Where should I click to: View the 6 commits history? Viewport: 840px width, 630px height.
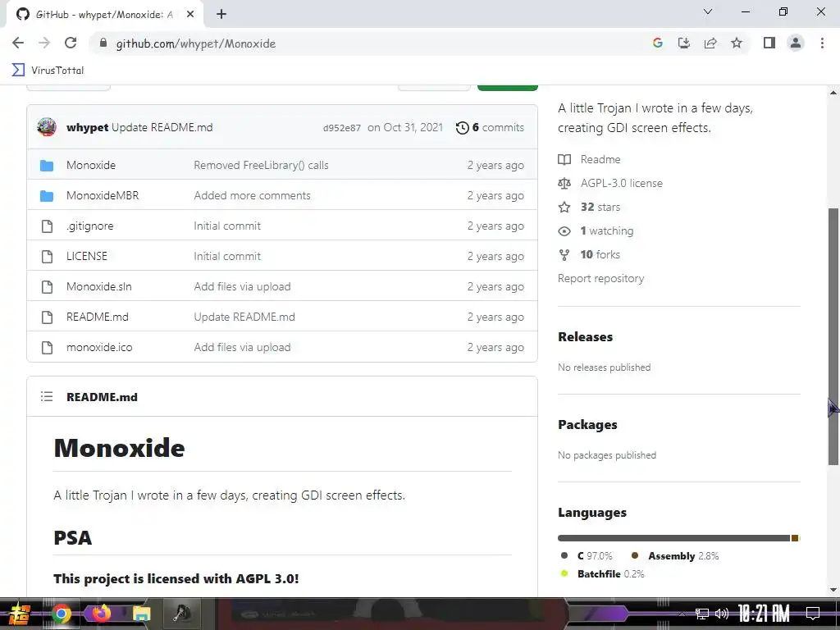click(x=491, y=127)
